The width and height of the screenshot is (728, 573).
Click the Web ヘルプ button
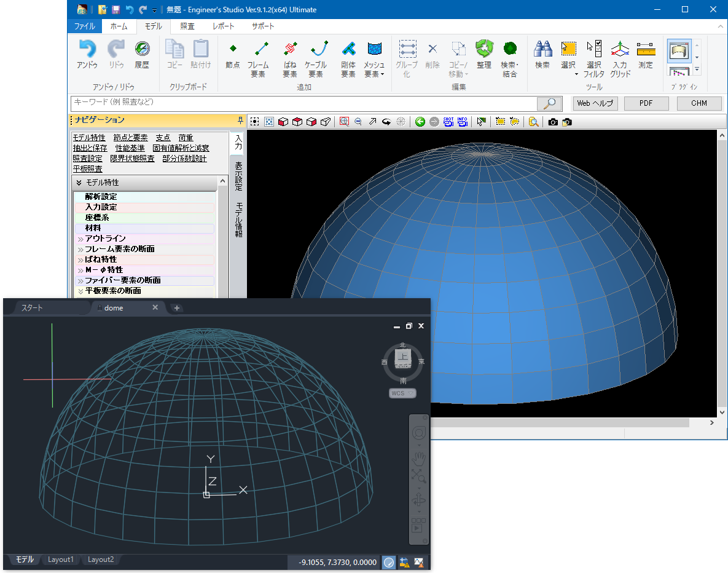595,103
